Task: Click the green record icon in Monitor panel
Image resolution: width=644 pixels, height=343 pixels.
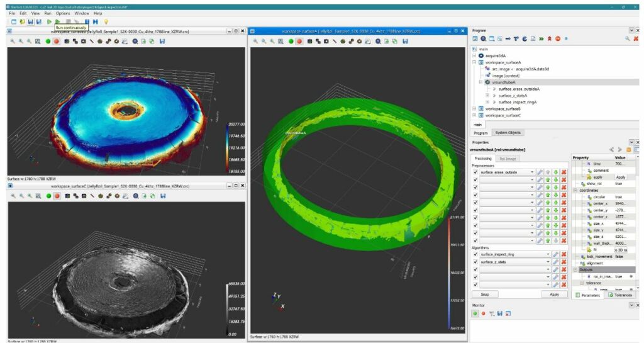Action: 475,313
